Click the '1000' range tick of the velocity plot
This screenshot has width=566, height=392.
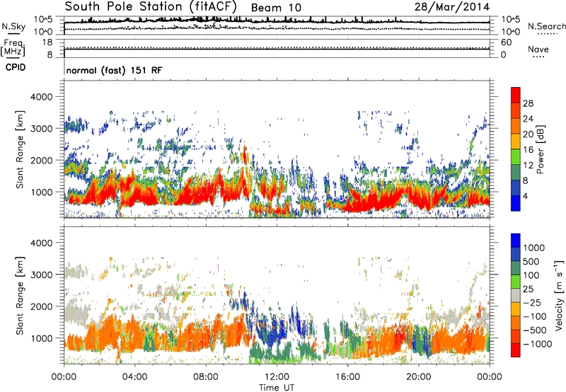pyautogui.click(x=41, y=338)
